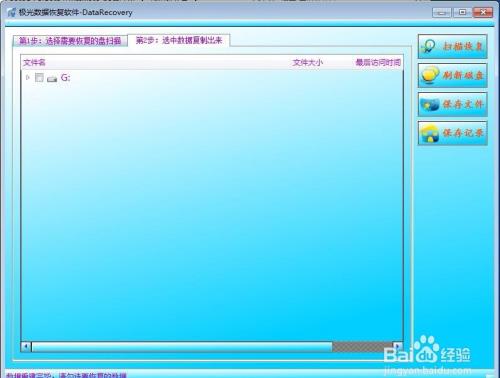Click the G: drive icon
Screen dimensions: 500x378
pos(52,79)
